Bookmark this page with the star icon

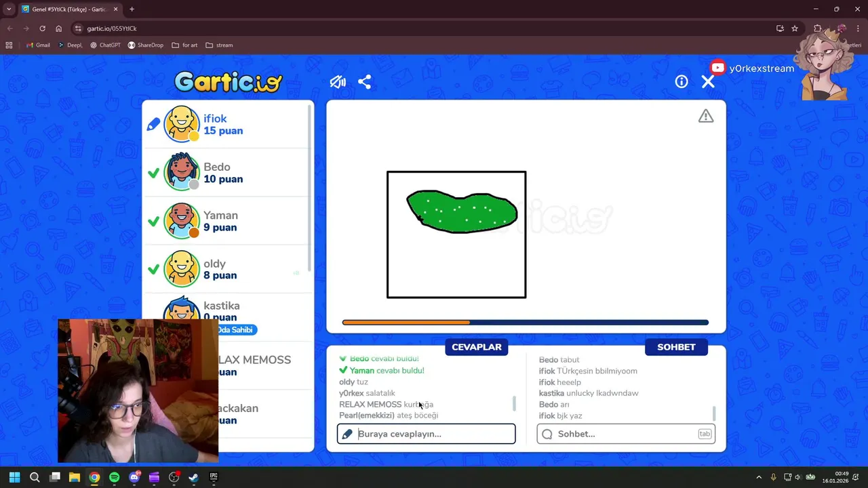[795, 28]
